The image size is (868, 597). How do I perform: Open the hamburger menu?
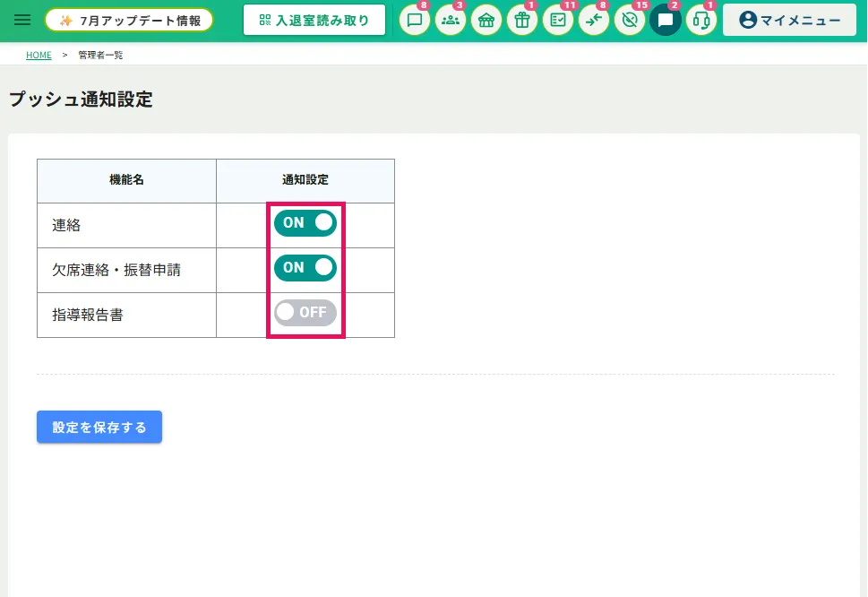22,21
